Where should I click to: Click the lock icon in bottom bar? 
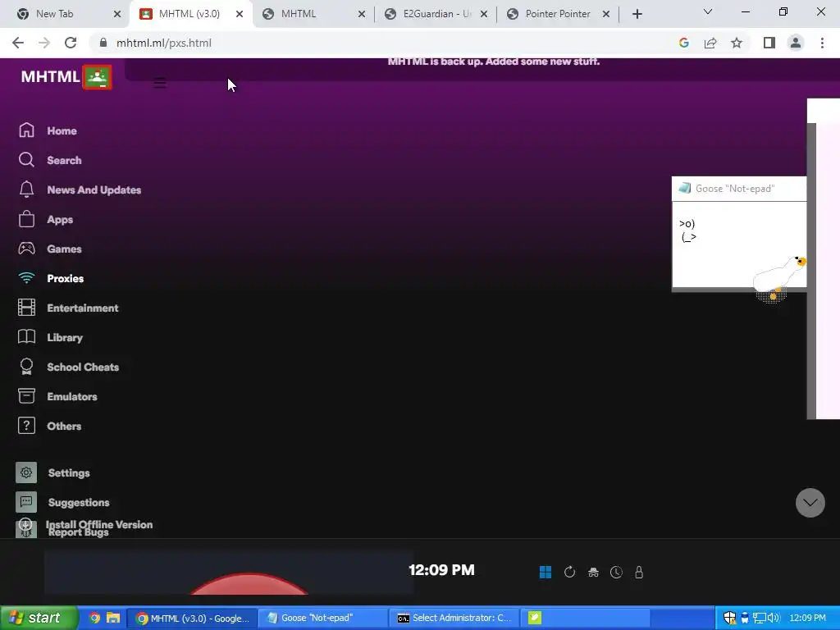[638, 572]
